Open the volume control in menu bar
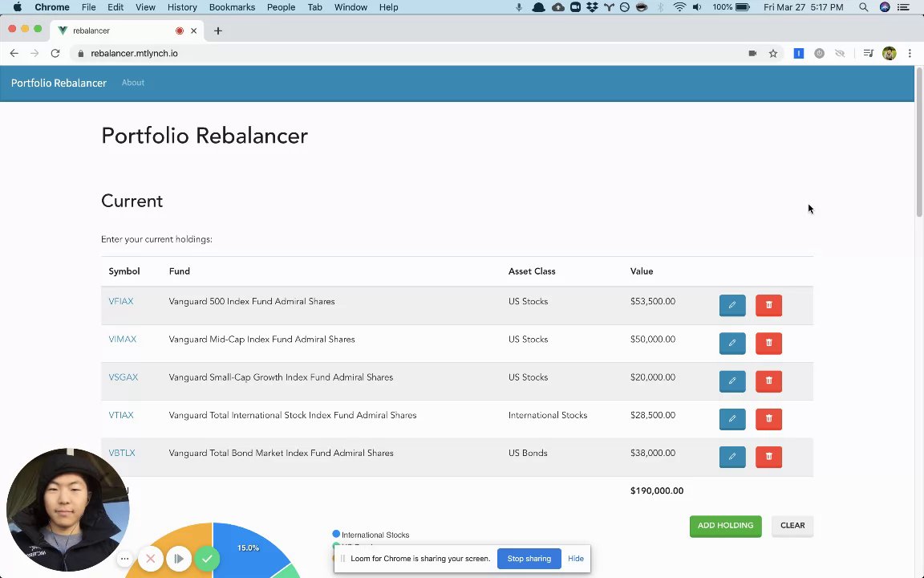The width and height of the screenshot is (924, 578). point(697,7)
